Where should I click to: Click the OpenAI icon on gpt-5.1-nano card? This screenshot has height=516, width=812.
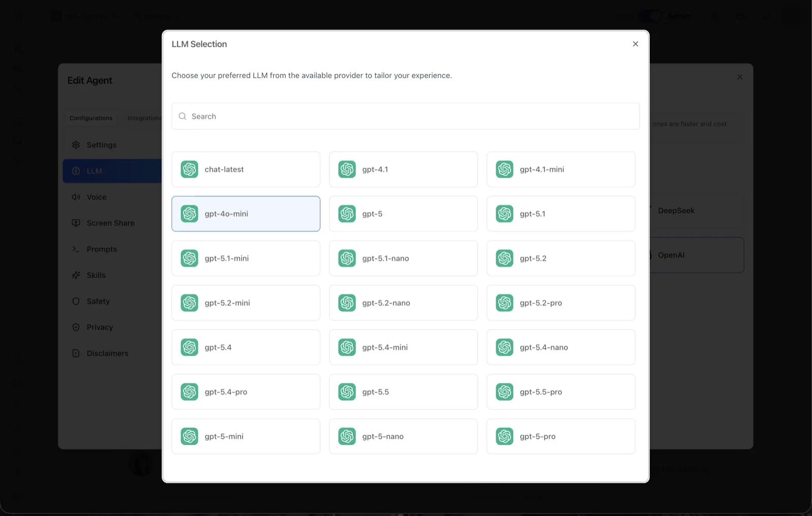click(x=347, y=258)
